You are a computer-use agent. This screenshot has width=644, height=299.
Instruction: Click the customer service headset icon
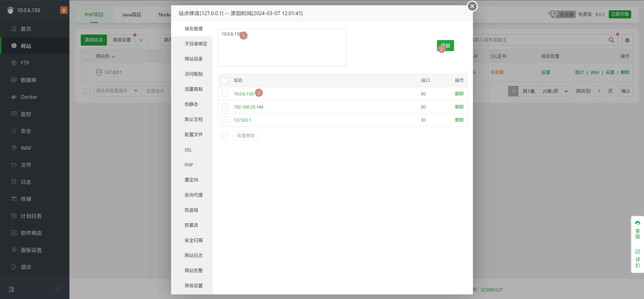[637, 223]
